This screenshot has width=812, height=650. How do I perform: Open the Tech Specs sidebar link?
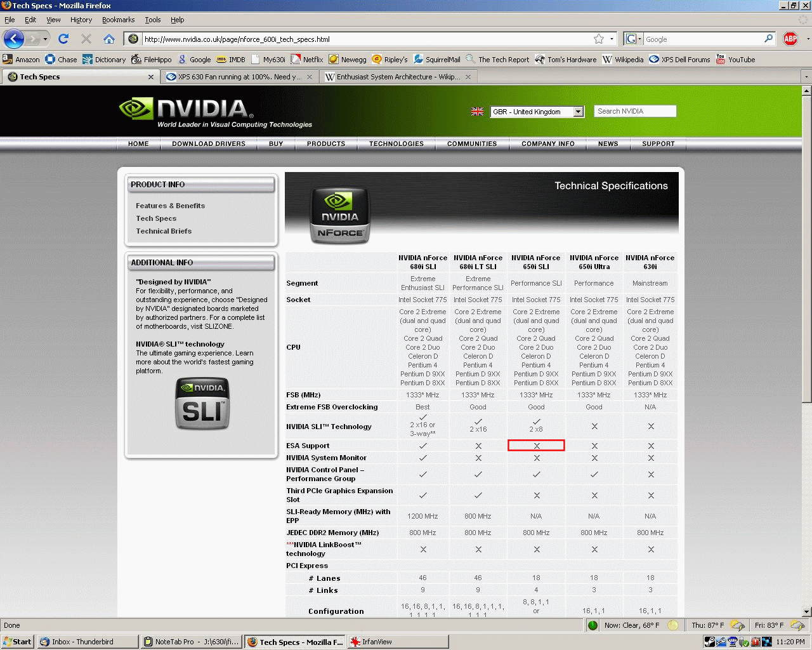[156, 218]
